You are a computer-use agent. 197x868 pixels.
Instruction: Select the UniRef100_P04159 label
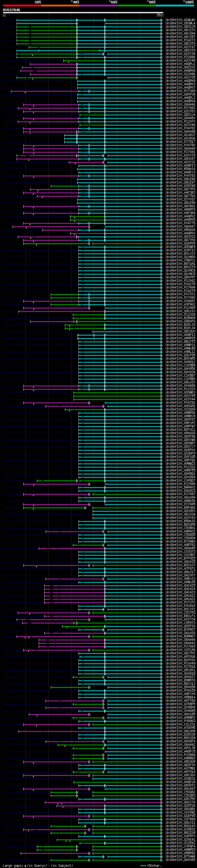(x=180, y=690)
